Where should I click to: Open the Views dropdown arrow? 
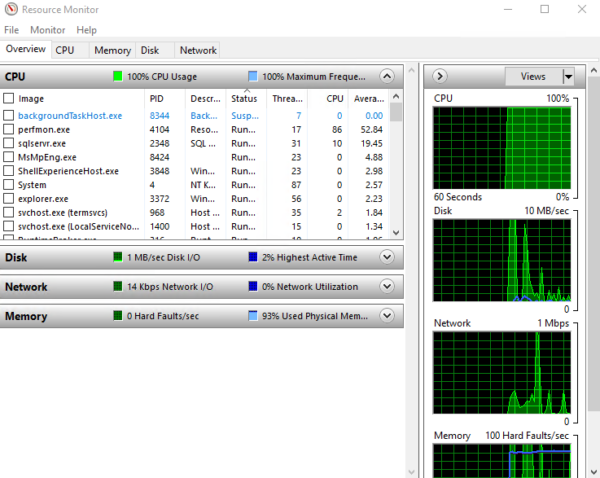pos(569,76)
